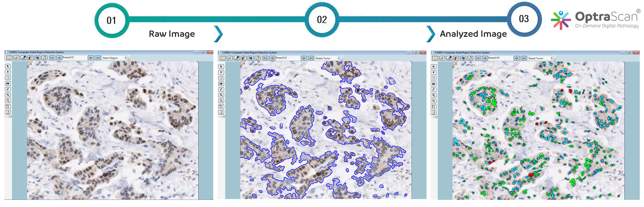
Task: Select the pencil draw tool in Raw Image window
Action: 8,89
